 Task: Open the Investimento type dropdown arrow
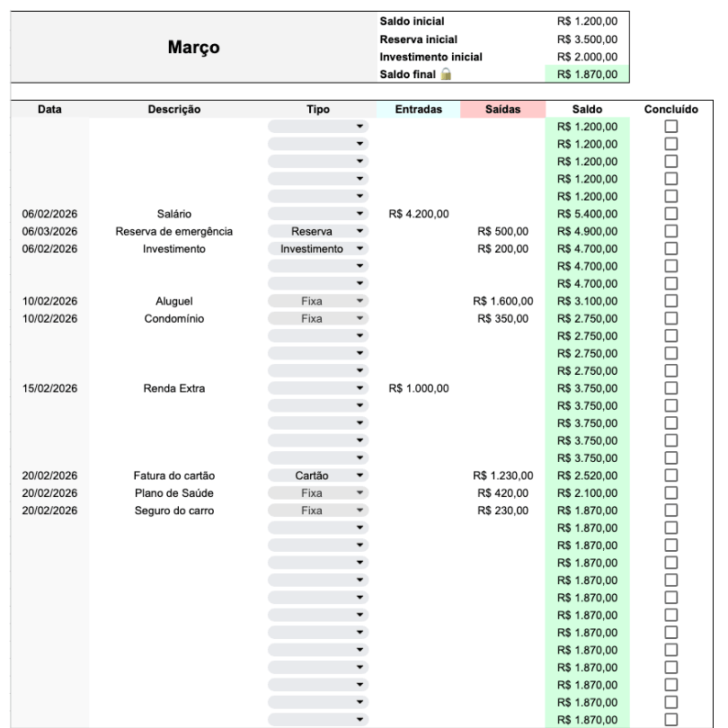(360, 249)
